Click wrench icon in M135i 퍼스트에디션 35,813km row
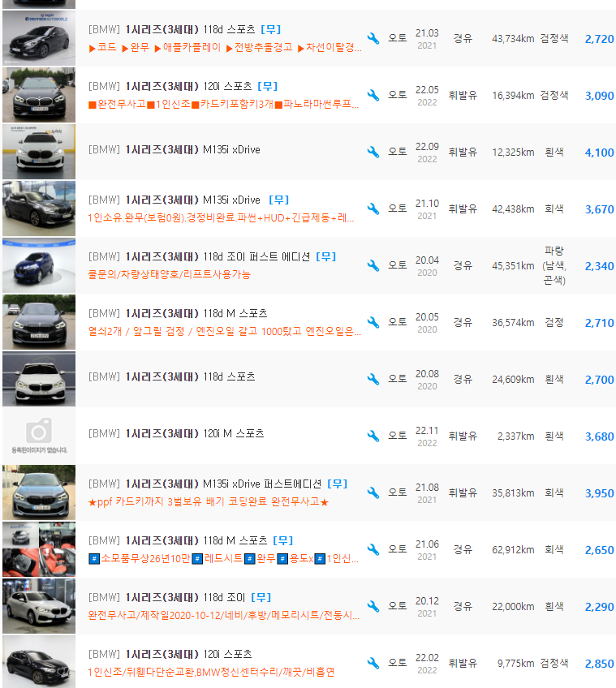 373,492
